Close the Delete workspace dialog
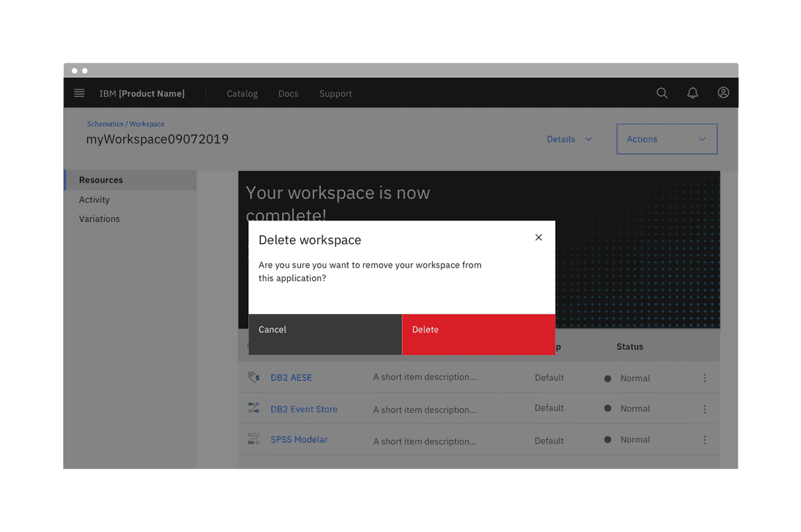 (x=538, y=238)
